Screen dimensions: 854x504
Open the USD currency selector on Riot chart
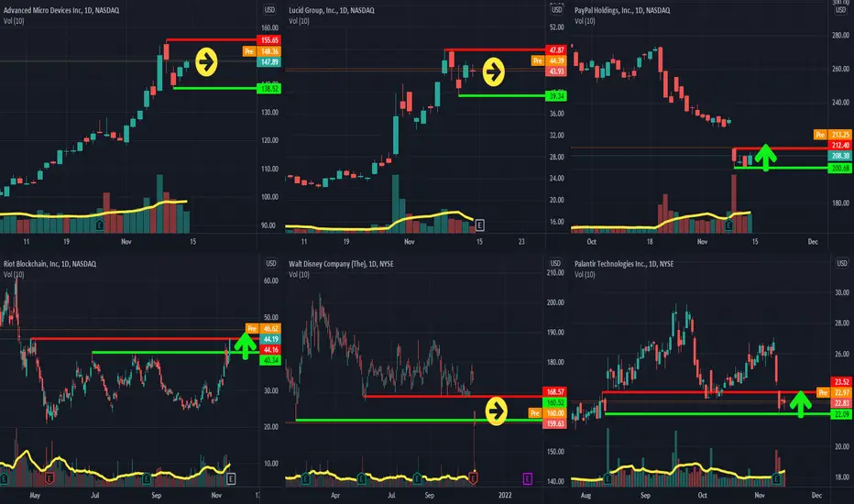pyautogui.click(x=270, y=263)
